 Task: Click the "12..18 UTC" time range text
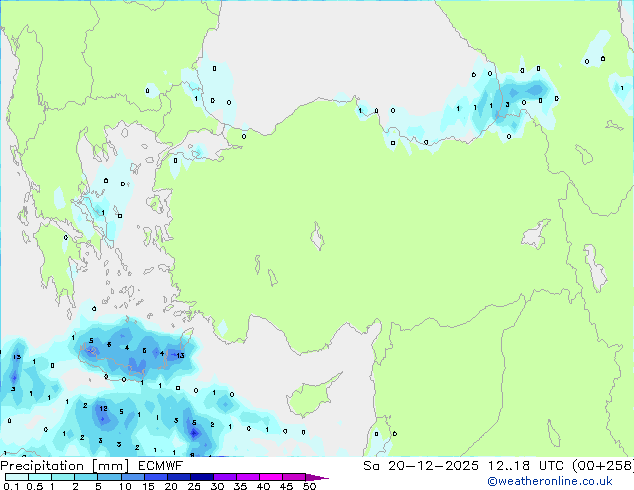pyautogui.click(x=526, y=466)
